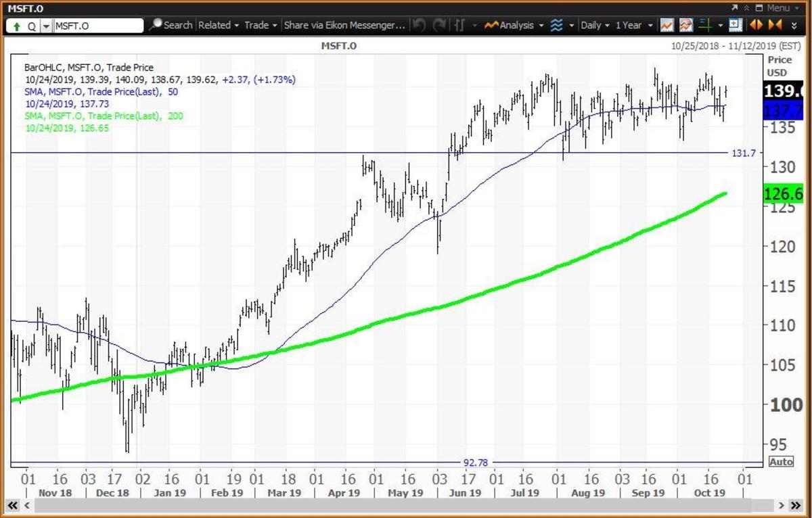Click the orange expand-outward arrows icon
Screen dimensions: 812x518
tap(757, 25)
